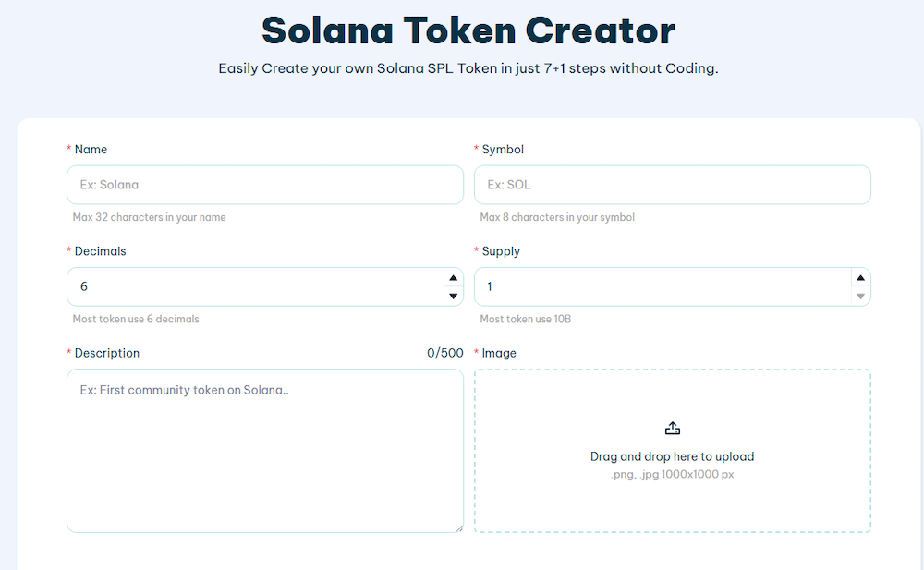Click the Symbol input field
Screen dimensions: 924x570
coord(672,185)
